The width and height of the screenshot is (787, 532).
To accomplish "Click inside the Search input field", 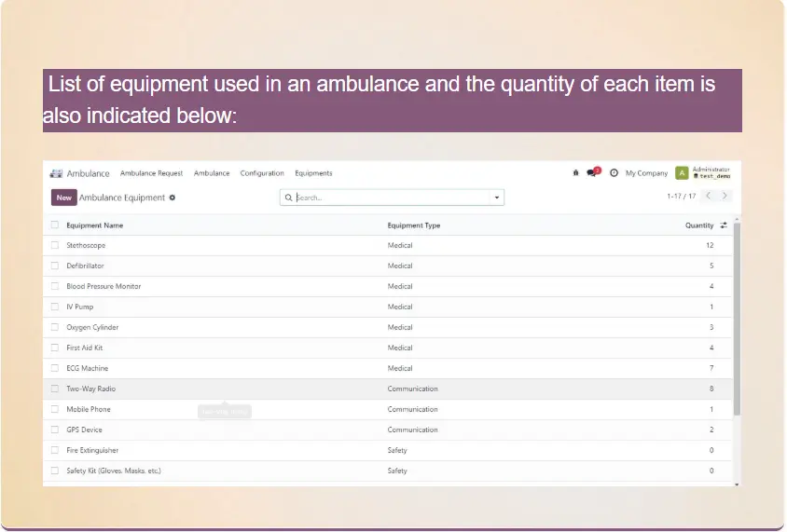I will pyautogui.click(x=392, y=198).
